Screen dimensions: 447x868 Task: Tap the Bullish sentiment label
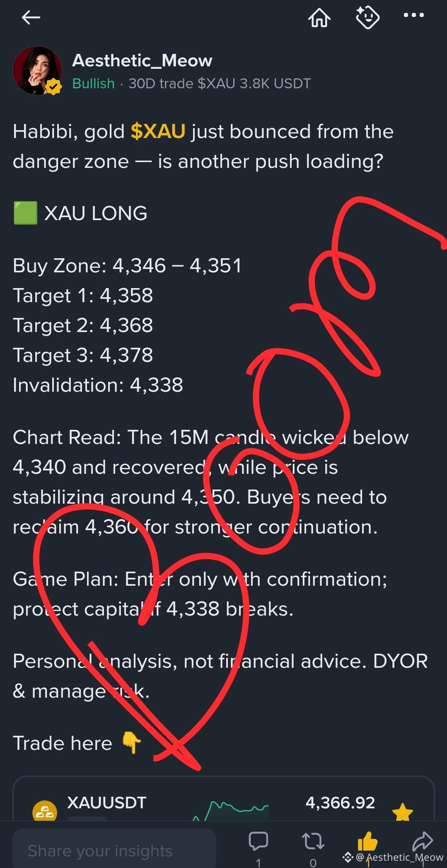[x=93, y=84]
